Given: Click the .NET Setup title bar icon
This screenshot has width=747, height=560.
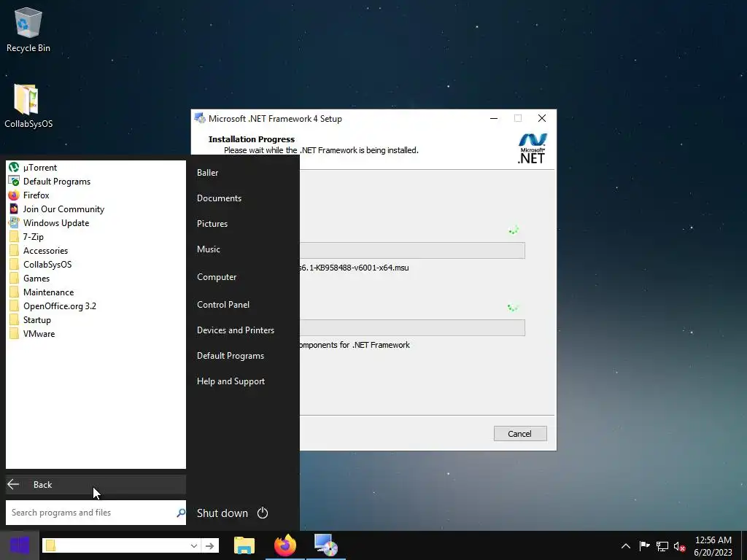Looking at the screenshot, I should click(x=200, y=119).
